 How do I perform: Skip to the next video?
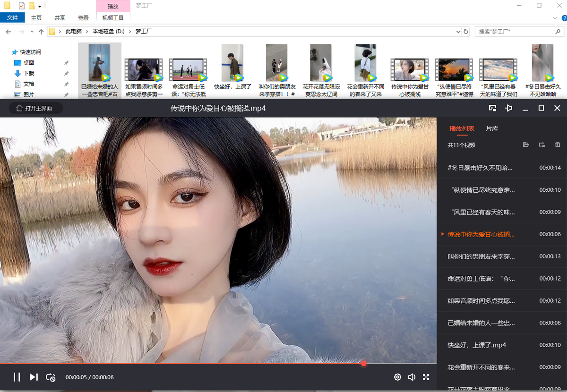coord(34,377)
